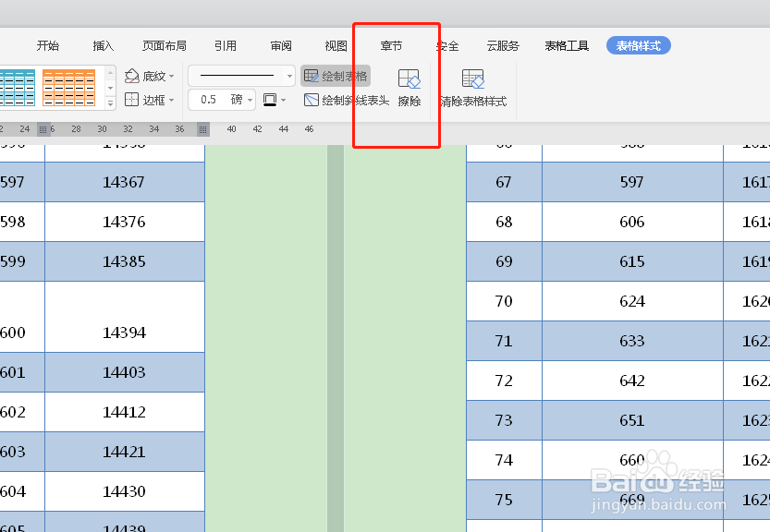Select the 表格样式 tab
The height and width of the screenshot is (532, 770).
639,45
